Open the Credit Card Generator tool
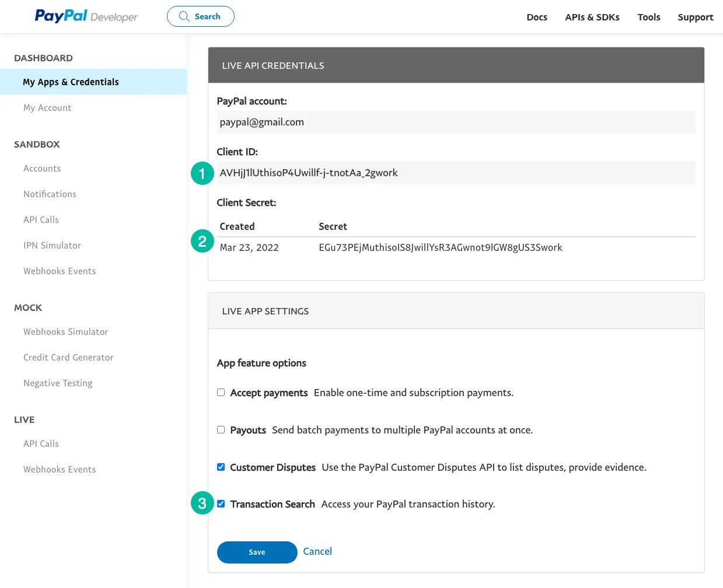Screen dimensions: 723x588 click(68, 357)
